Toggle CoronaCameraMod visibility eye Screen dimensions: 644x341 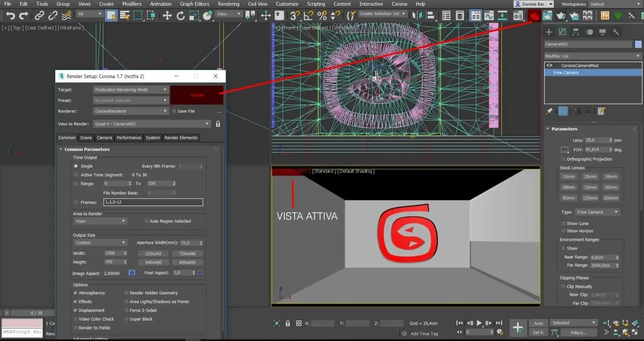click(550, 66)
